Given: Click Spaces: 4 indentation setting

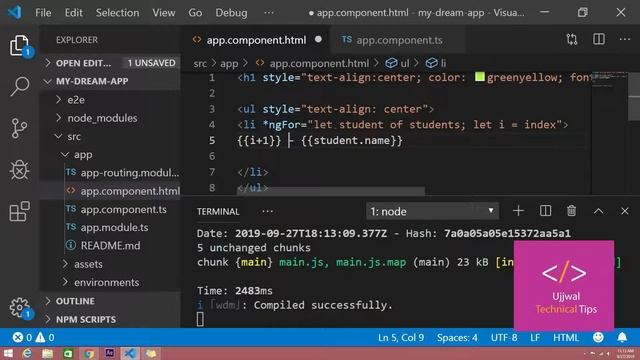Looking at the screenshot, I should coord(457,338).
